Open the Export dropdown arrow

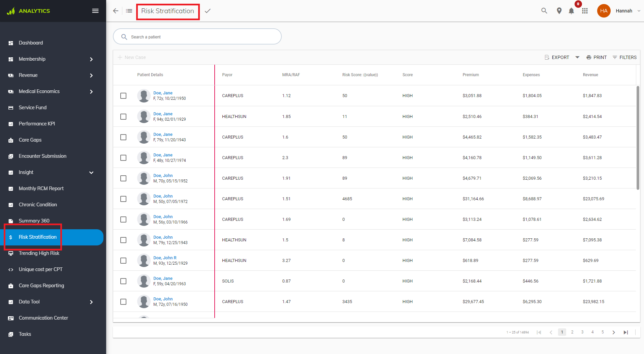point(577,57)
